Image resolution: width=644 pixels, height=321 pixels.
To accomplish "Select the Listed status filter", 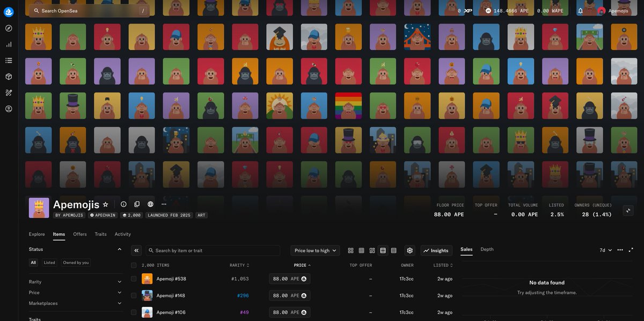I will tap(49, 262).
